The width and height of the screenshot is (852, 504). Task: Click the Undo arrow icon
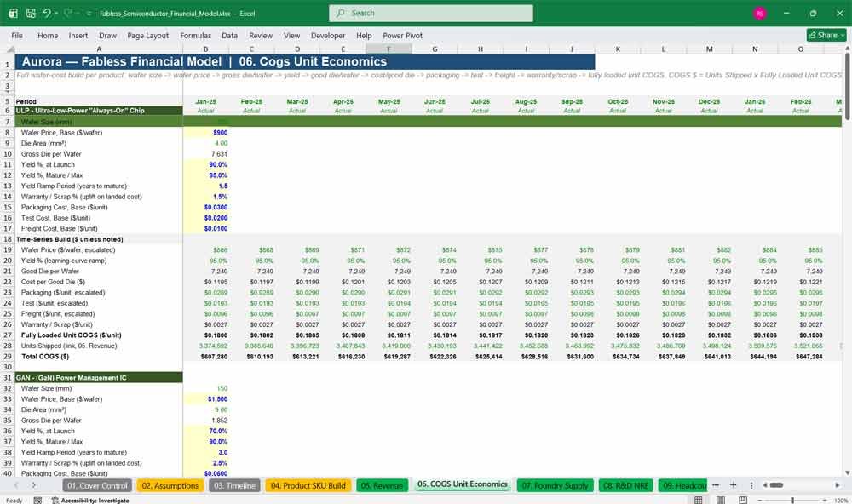click(47, 13)
